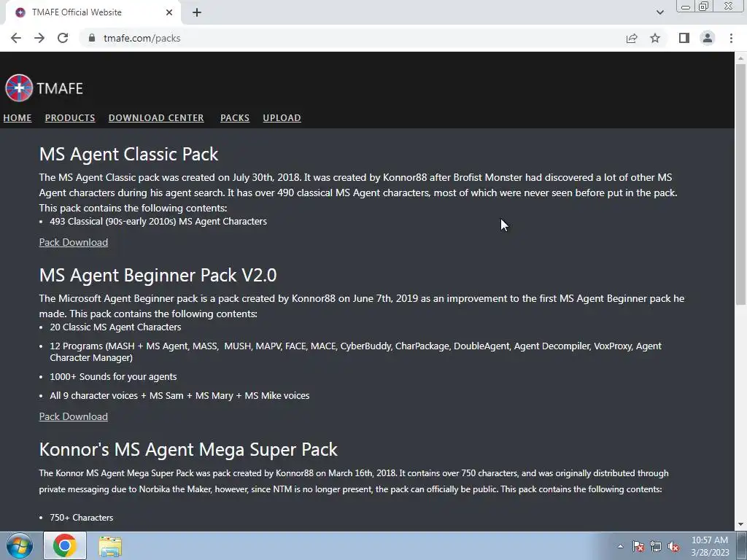Open Windows Explorer from the taskbar
747x560 pixels.
110,545
